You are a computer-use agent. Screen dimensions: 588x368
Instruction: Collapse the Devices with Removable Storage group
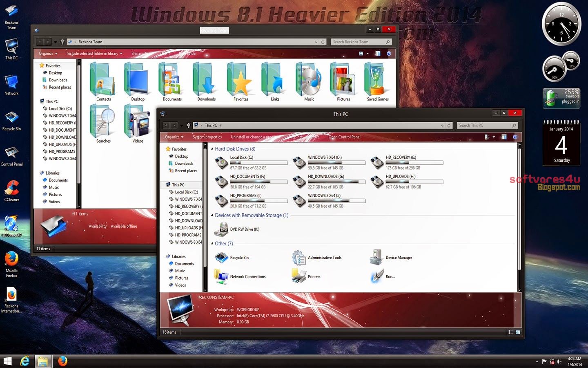[212, 215]
